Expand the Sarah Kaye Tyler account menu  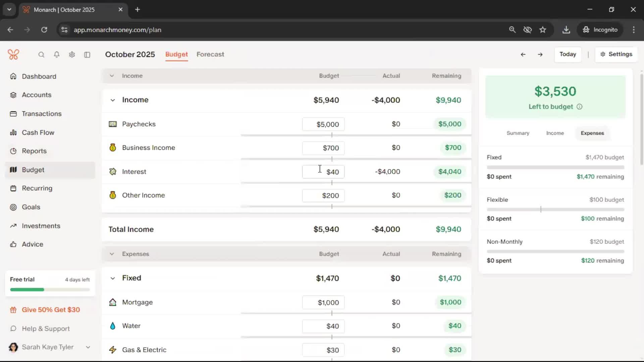(88, 347)
